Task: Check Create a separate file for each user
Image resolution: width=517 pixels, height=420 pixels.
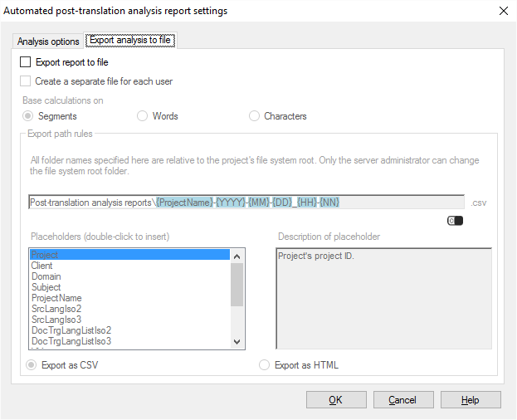Action: click(26, 81)
